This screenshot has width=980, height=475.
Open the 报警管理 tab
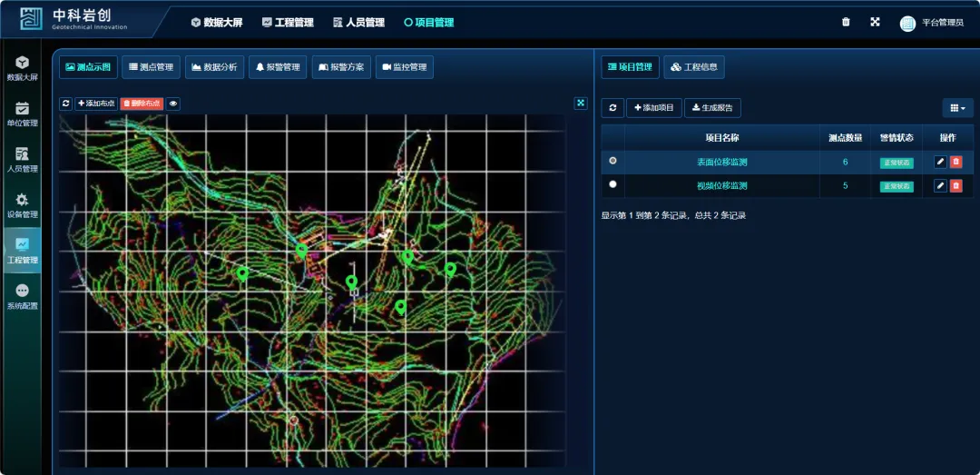pos(278,67)
